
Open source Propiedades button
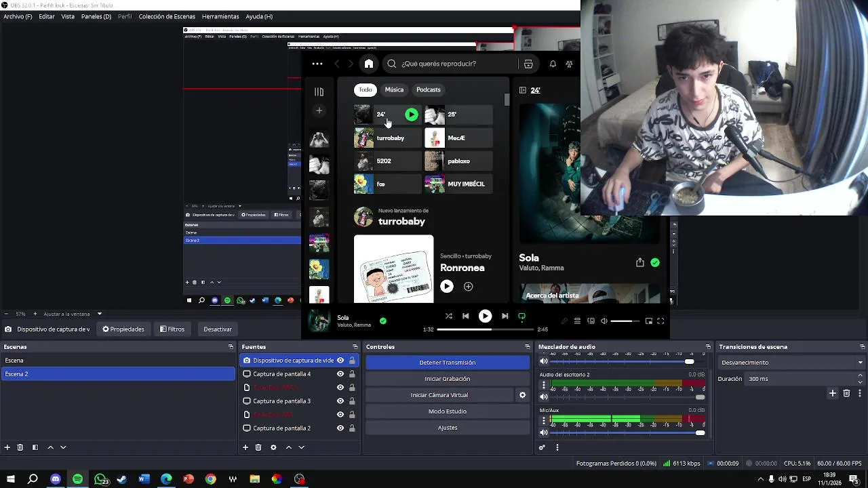click(x=123, y=329)
